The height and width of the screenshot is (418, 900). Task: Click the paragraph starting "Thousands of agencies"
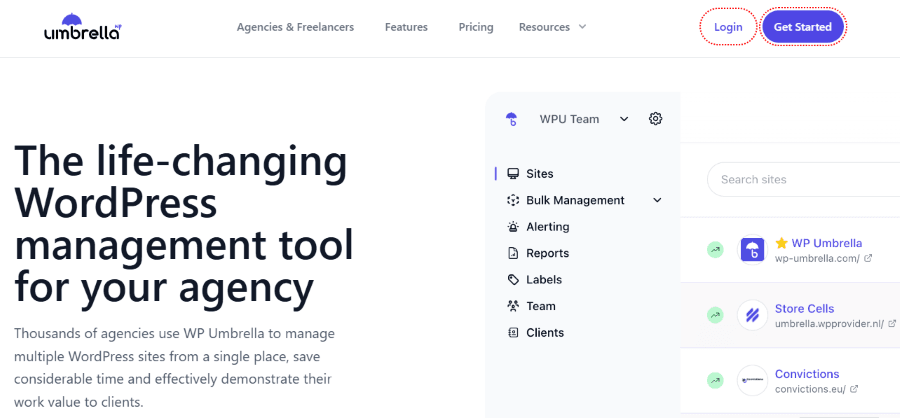tap(174, 367)
